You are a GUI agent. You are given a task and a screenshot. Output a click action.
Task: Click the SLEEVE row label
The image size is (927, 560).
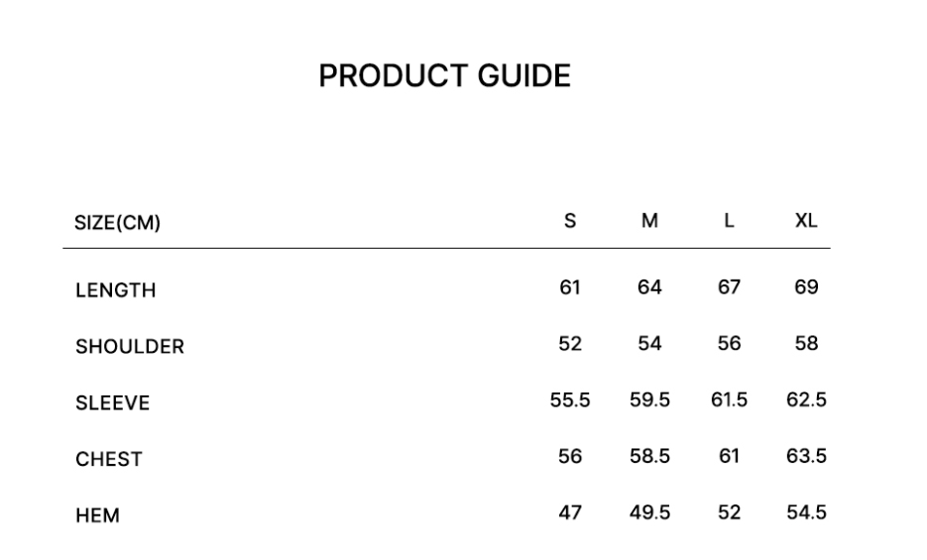112,403
